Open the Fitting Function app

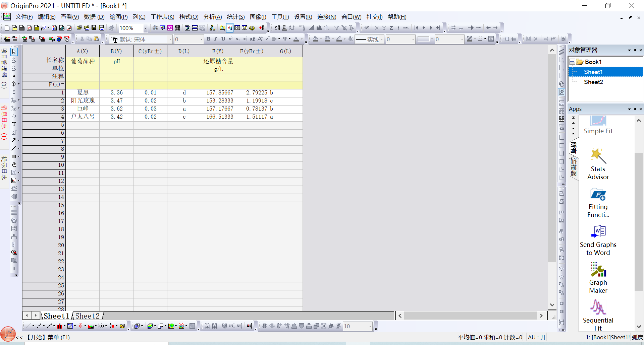point(598,202)
